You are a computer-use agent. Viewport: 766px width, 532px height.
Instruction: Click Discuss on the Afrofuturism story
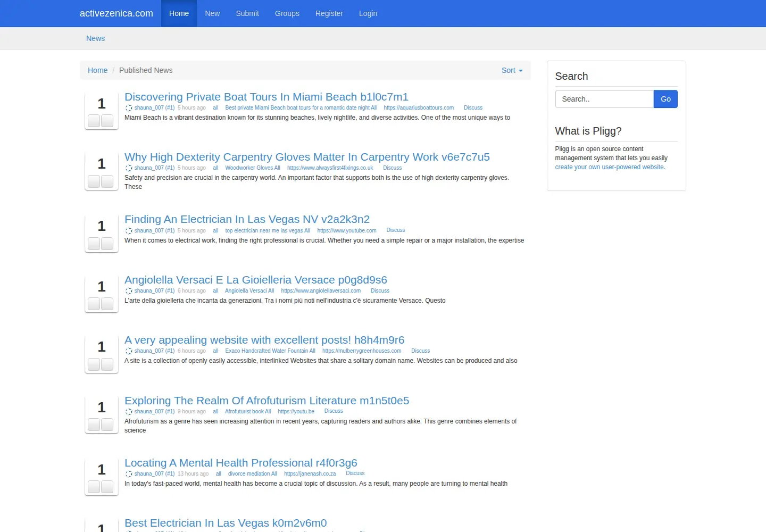(x=334, y=411)
